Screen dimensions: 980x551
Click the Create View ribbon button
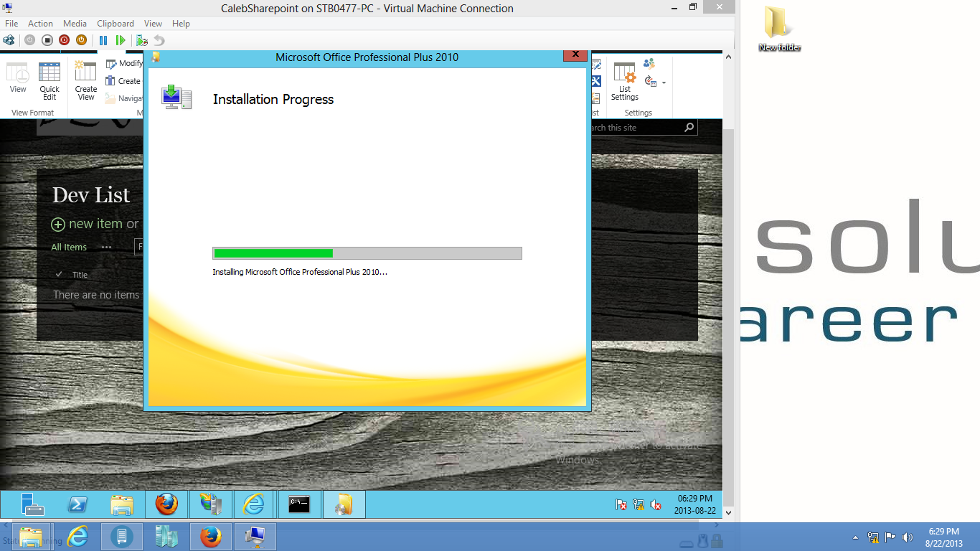[x=86, y=81]
